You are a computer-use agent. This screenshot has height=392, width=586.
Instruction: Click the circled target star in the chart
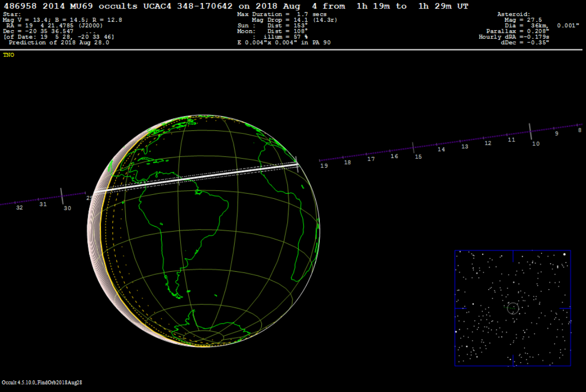point(512,307)
